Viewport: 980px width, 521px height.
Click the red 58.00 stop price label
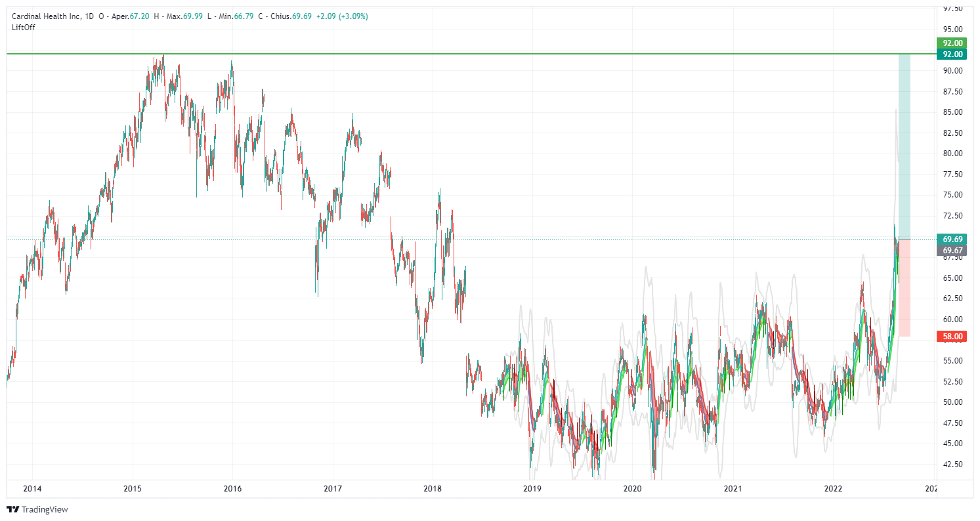[x=952, y=337]
